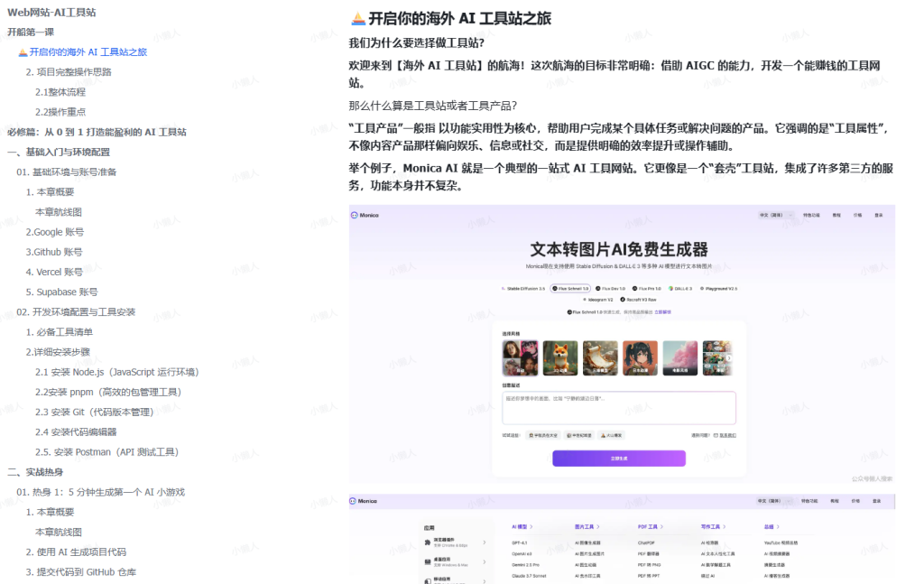The image size is (924, 584).
Task: Open language dropdown in the text-to-image screenshot
Action: [x=776, y=215]
